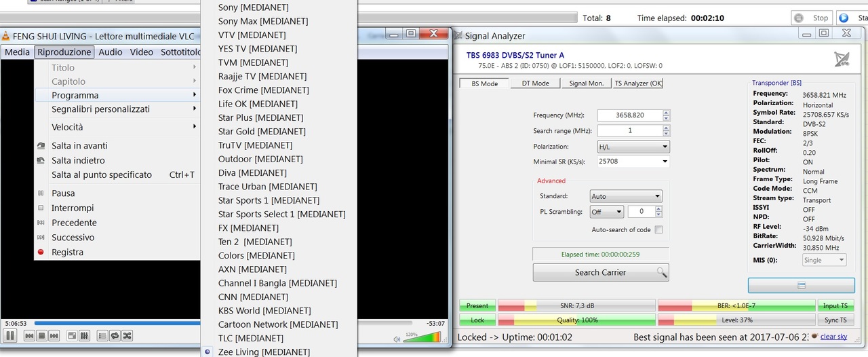Screen dimensions: 868x357
Task: Toggle Auto-search of code checkbox
Action: click(658, 230)
